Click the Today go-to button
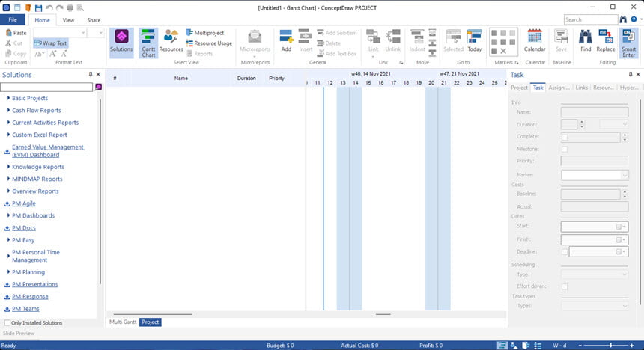 474,41
